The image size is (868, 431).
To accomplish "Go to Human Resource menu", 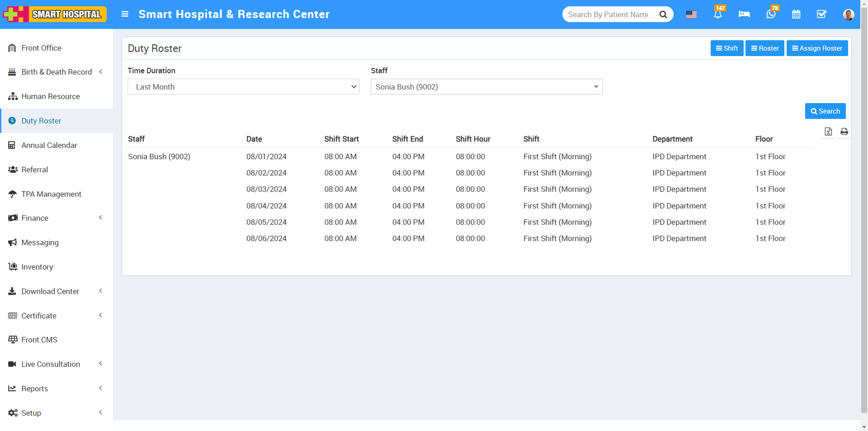I will [x=50, y=97].
